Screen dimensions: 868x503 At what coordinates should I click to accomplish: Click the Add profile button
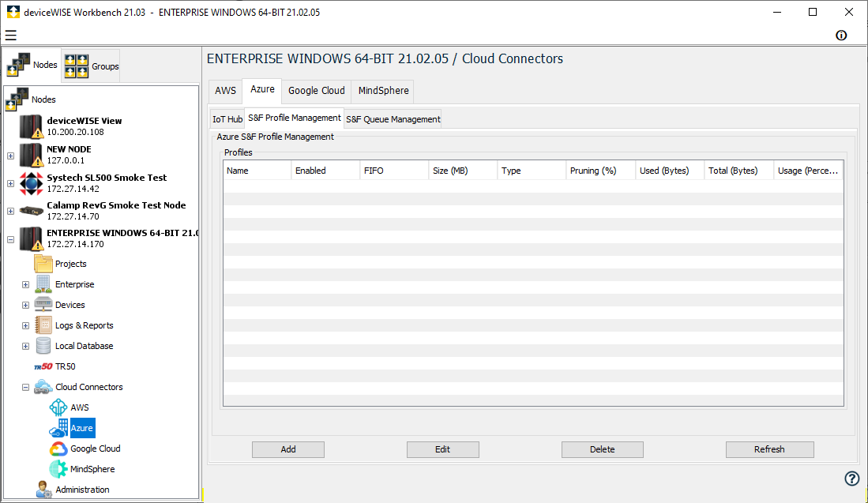coord(287,449)
